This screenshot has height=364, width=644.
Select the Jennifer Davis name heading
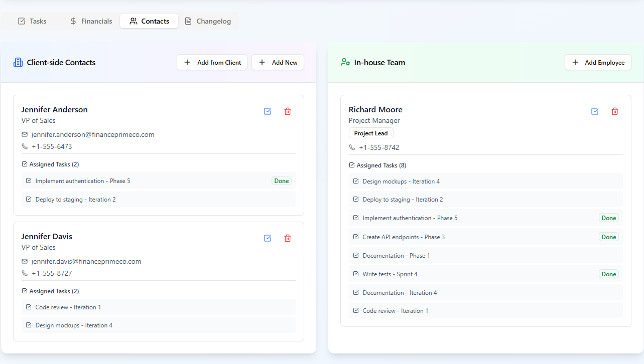pos(47,236)
